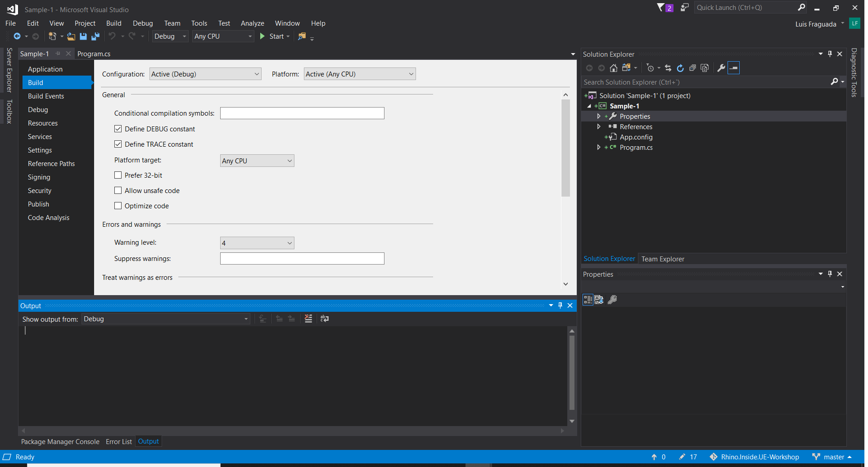Click the Output window vertical scrollbar

point(572,373)
